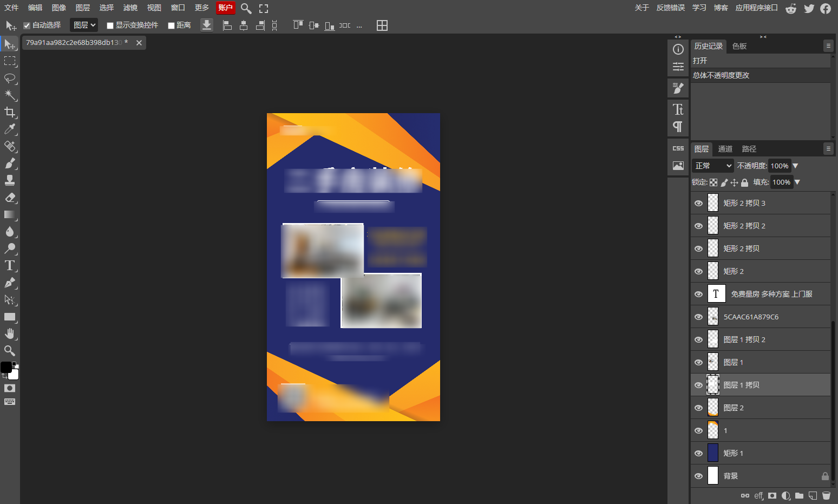The image size is (838, 504).
Task: Open the 图层 auto-select target dropdown
Action: click(x=84, y=25)
